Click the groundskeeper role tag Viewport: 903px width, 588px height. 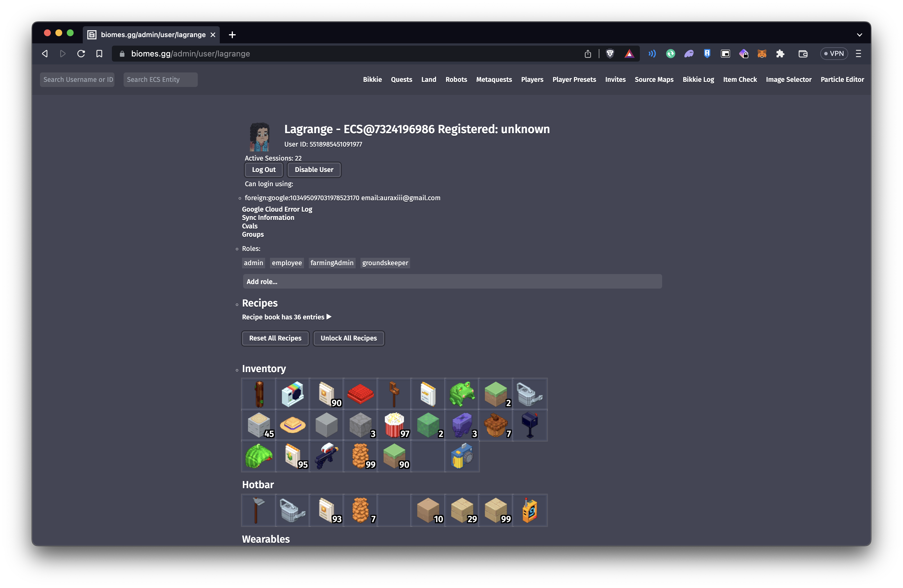click(385, 263)
